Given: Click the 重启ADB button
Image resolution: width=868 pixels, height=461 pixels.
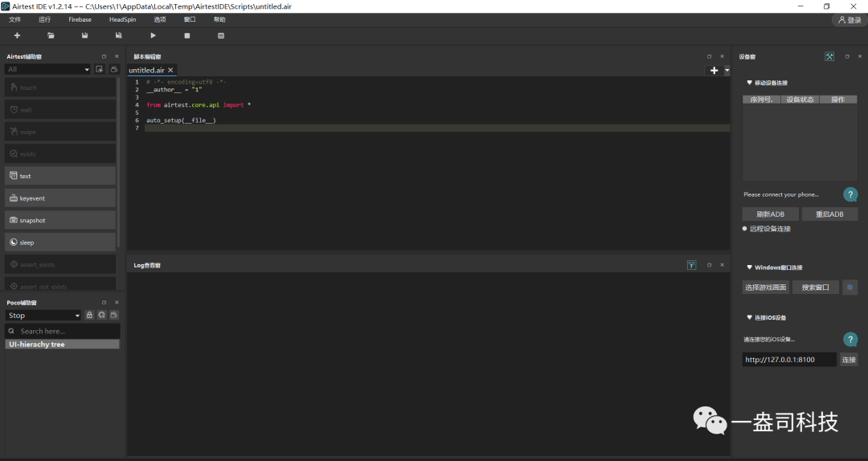Looking at the screenshot, I should [x=829, y=214].
